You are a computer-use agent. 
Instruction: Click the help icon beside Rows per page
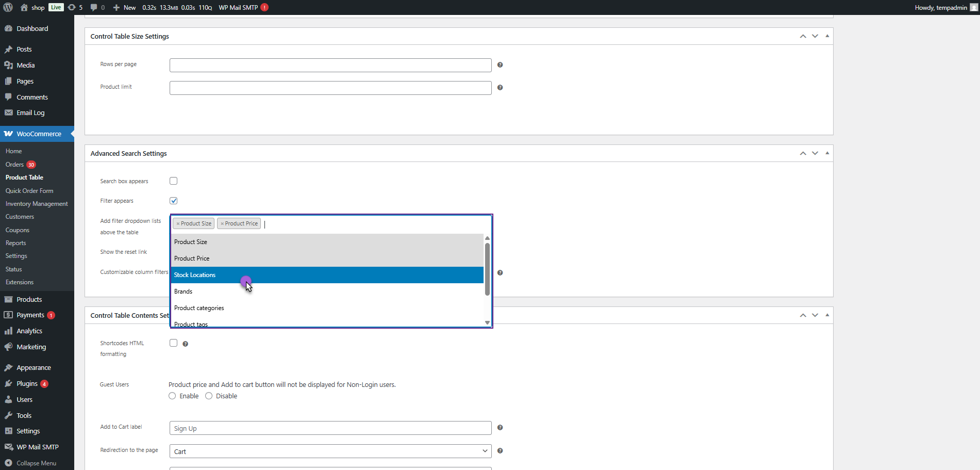(500, 65)
